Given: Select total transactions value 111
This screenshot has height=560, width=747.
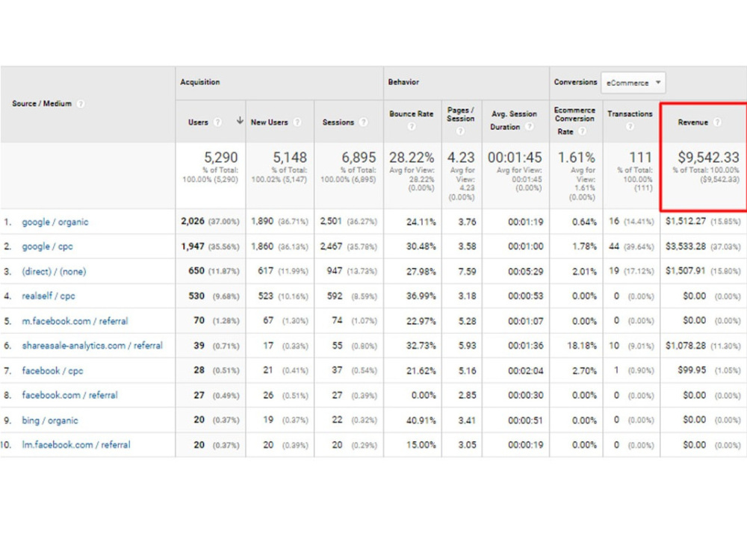Looking at the screenshot, I should coord(640,157).
